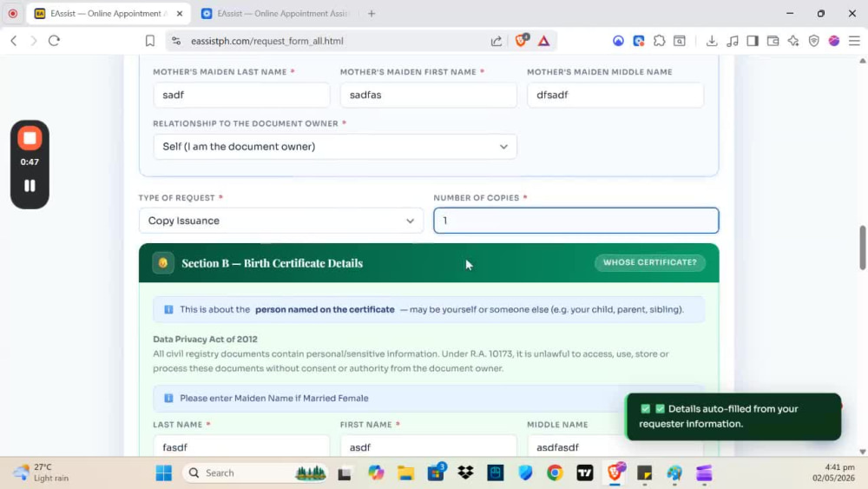Pause the screen recording
This screenshot has height=489, width=868.
pos(30,186)
